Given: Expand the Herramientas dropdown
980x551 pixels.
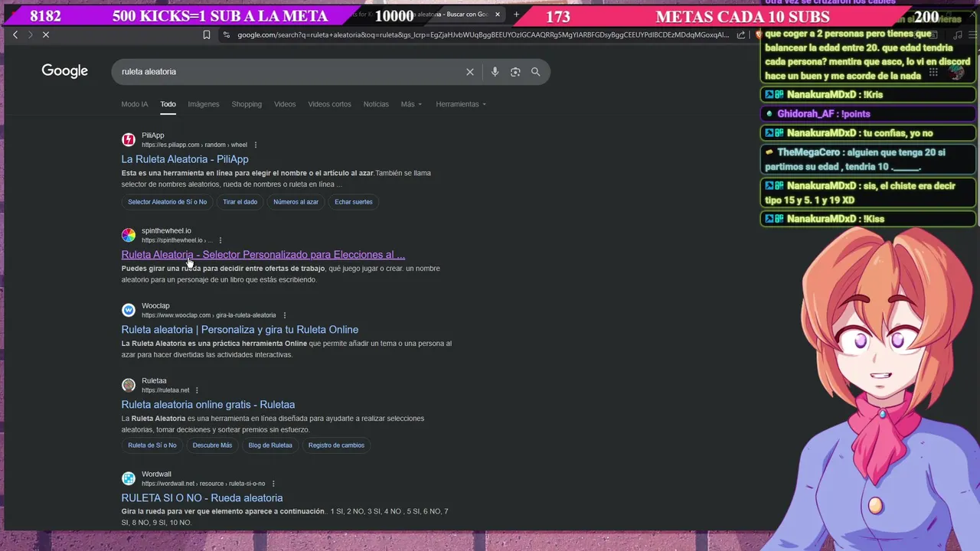Looking at the screenshot, I should pos(461,104).
